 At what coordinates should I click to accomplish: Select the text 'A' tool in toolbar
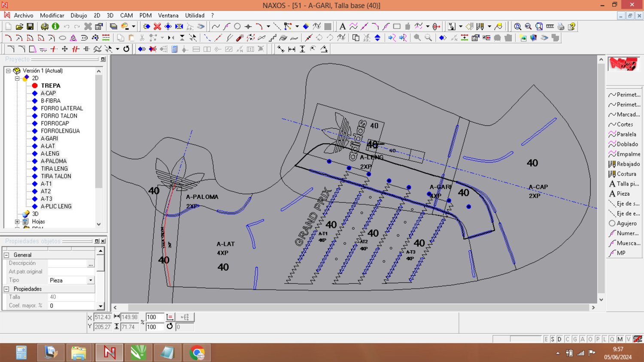click(x=342, y=26)
